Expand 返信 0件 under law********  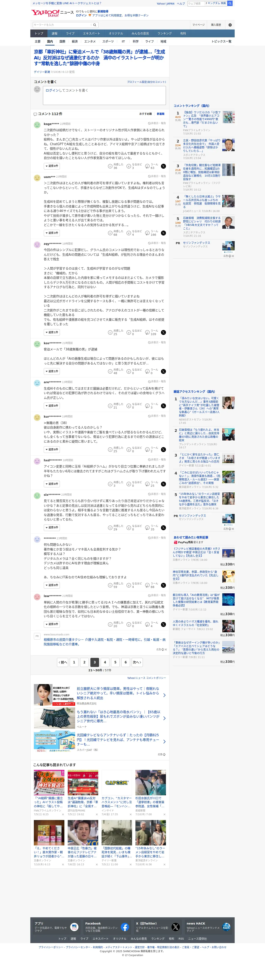[52, 624]
